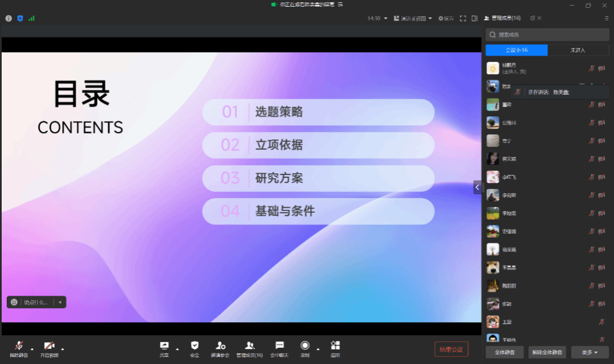This screenshot has width=614, height=364.
Task: Click the 搜索成员 search field
Action: coord(547,35)
